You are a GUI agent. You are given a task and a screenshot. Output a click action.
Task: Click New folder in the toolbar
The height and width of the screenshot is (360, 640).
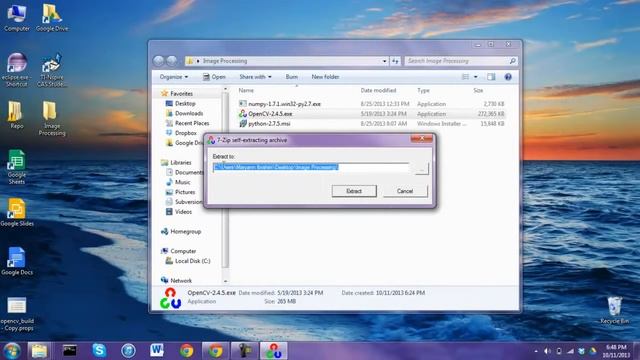325,77
